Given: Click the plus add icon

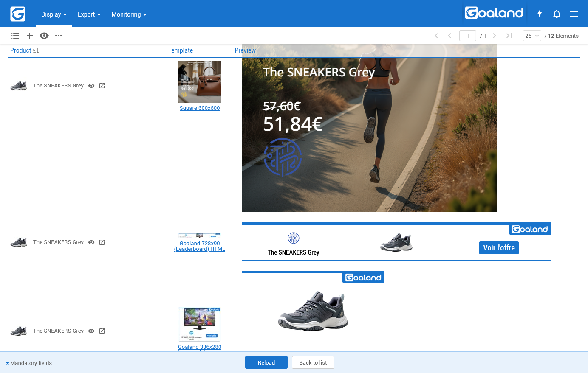Looking at the screenshot, I should point(30,36).
